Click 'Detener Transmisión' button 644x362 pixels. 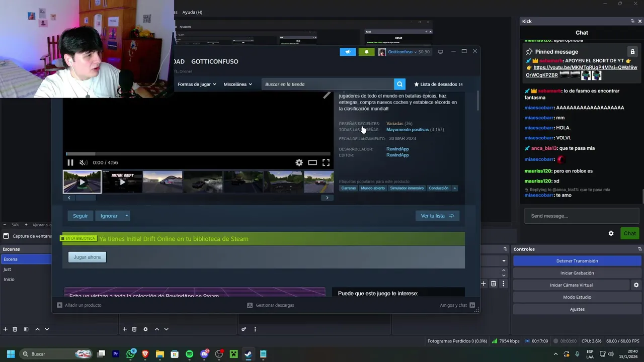click(577, 261)
